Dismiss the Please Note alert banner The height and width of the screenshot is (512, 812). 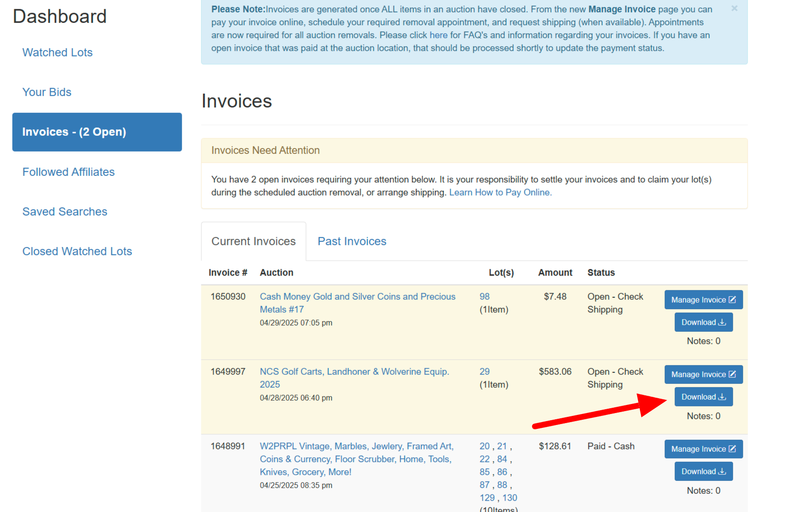pos(734,9)
